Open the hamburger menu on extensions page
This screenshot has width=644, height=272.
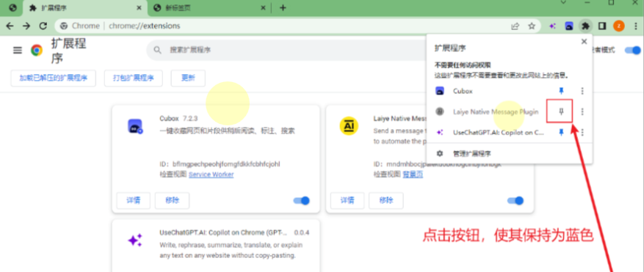[x=17, y=50]
